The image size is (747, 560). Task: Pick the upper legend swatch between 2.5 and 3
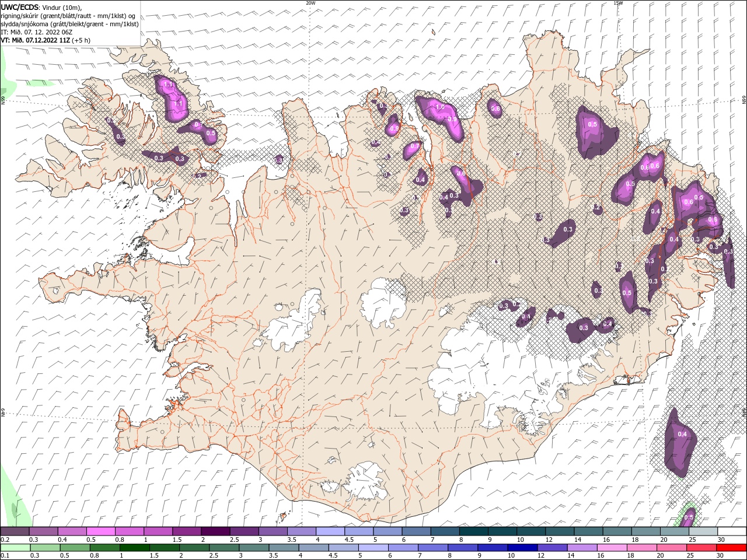(x=244, y=531)
